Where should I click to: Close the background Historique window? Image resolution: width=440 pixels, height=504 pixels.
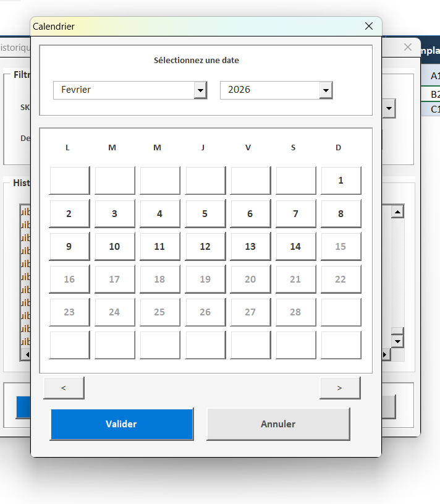(408, 47)
